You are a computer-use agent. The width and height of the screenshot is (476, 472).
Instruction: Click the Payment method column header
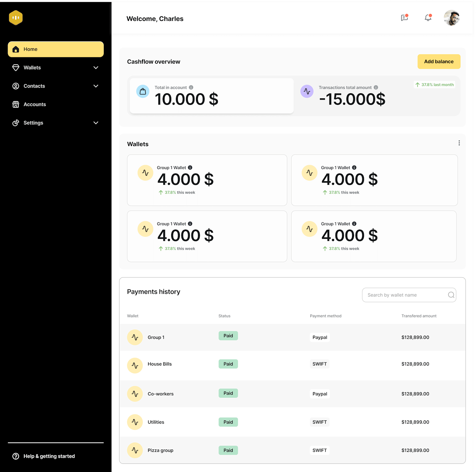[x=326, y=316]
